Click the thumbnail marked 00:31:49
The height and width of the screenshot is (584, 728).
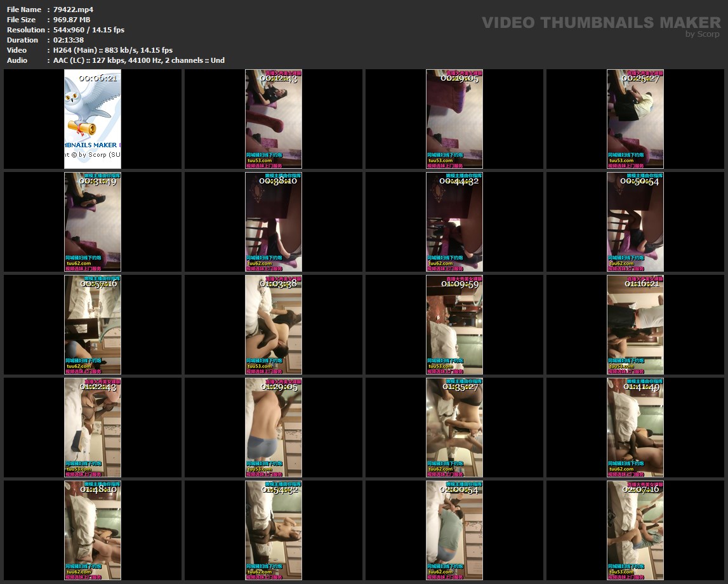coord(93,222)
